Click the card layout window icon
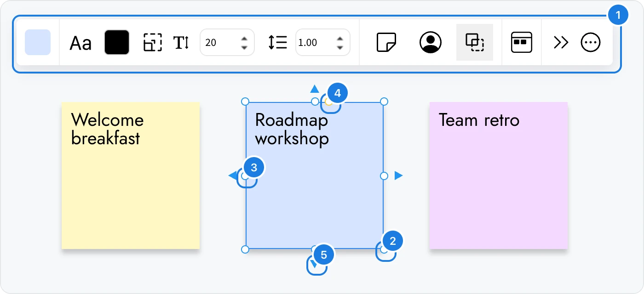The width and height of the screenshot is (644, 294). coord(522,42)
